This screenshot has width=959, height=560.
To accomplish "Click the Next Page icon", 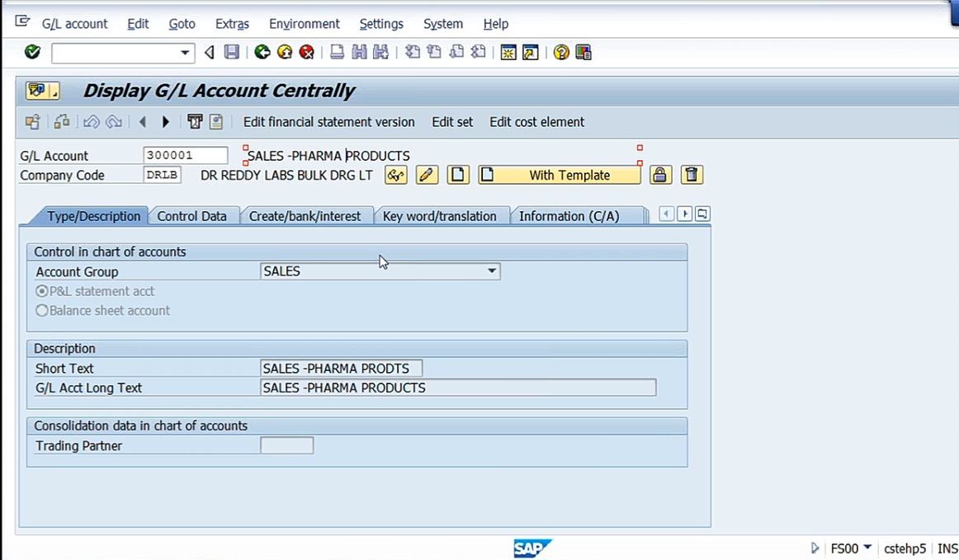I will pos(456,52).
